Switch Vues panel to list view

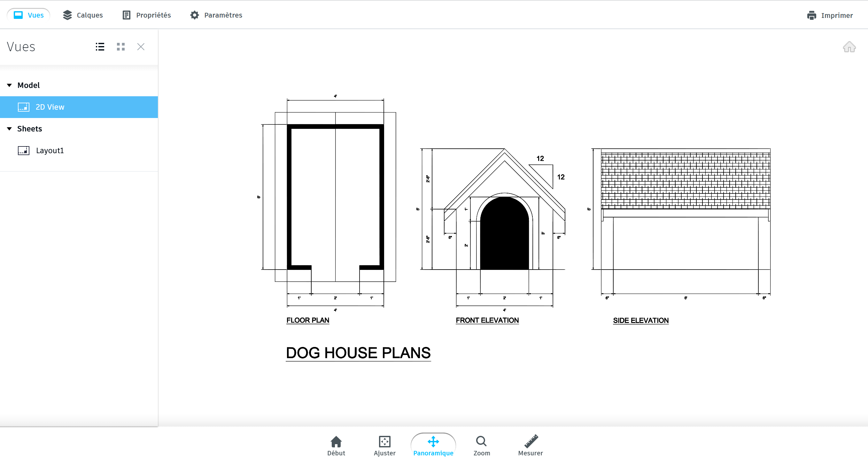coord(100,47)
